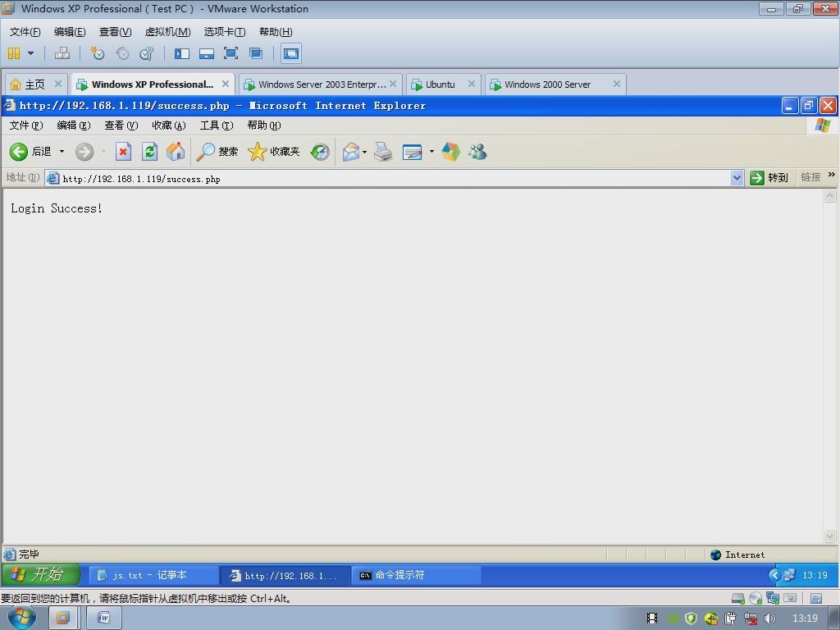Image resolution: width=840 pixels, height=630 pixels.
Task: Click the mail envelope icon in IE toolbar
Action: coord(351,152)
